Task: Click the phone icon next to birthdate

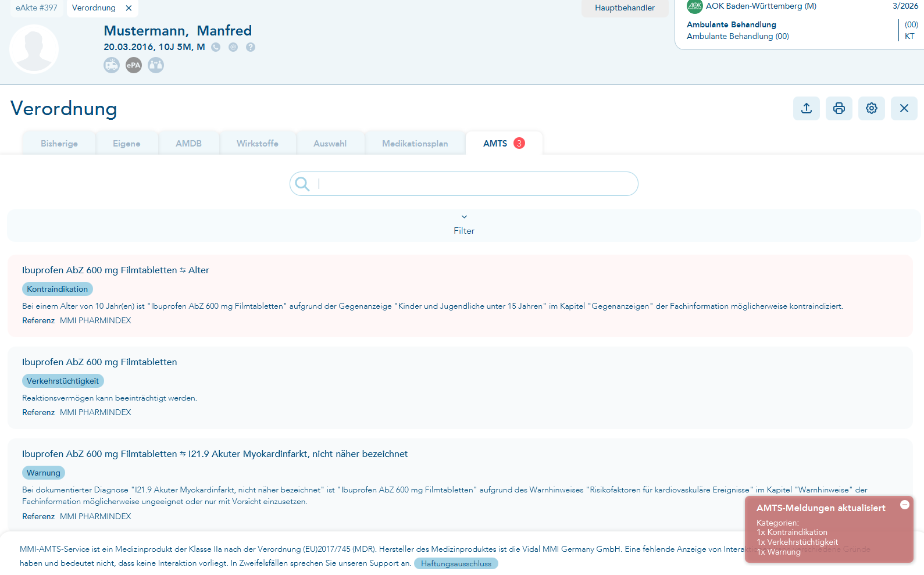Action: (x=216, y=47)
